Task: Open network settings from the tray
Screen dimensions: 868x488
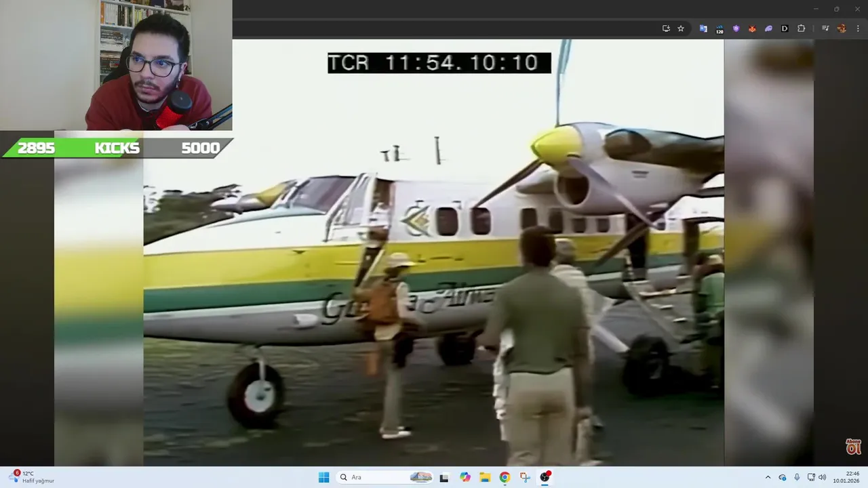Action: pos(811,477)
